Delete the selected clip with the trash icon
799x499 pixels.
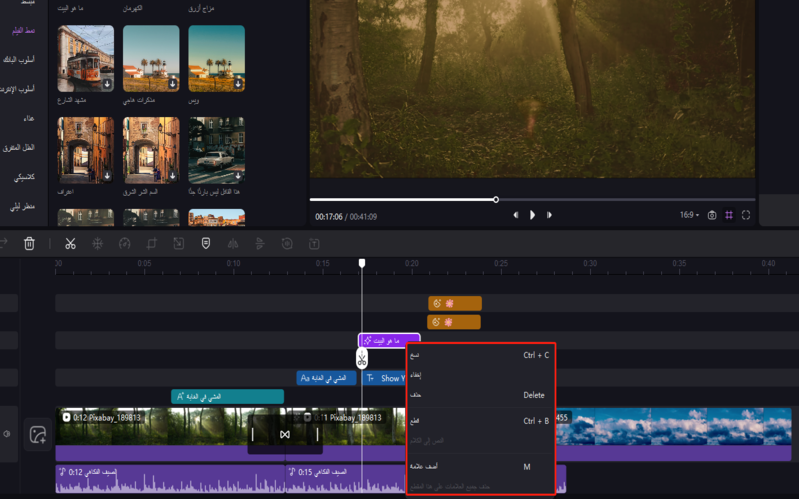click(x=29, y=244)
